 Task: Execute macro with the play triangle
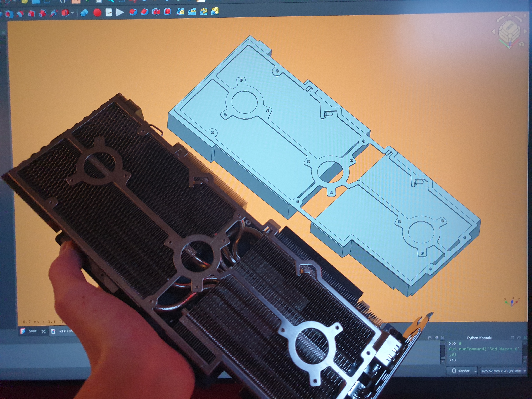pyautogui.click(x=120, y=12)
